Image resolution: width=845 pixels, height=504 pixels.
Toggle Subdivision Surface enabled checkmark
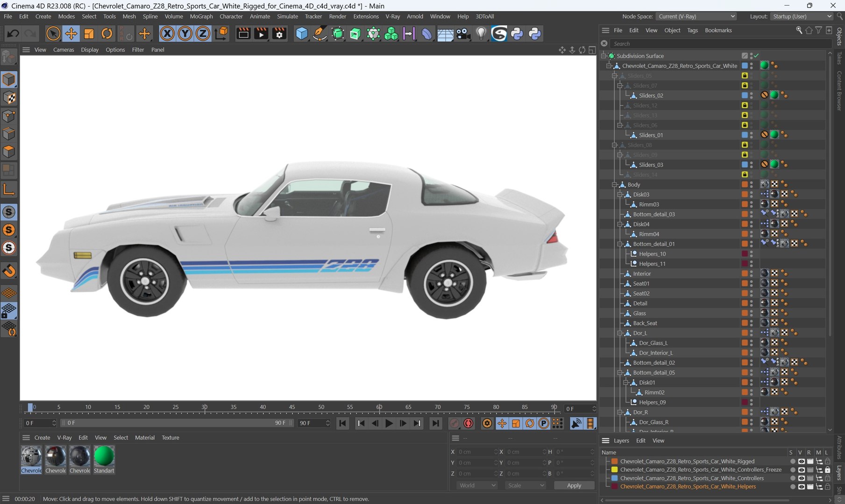(x=756, y=56)
